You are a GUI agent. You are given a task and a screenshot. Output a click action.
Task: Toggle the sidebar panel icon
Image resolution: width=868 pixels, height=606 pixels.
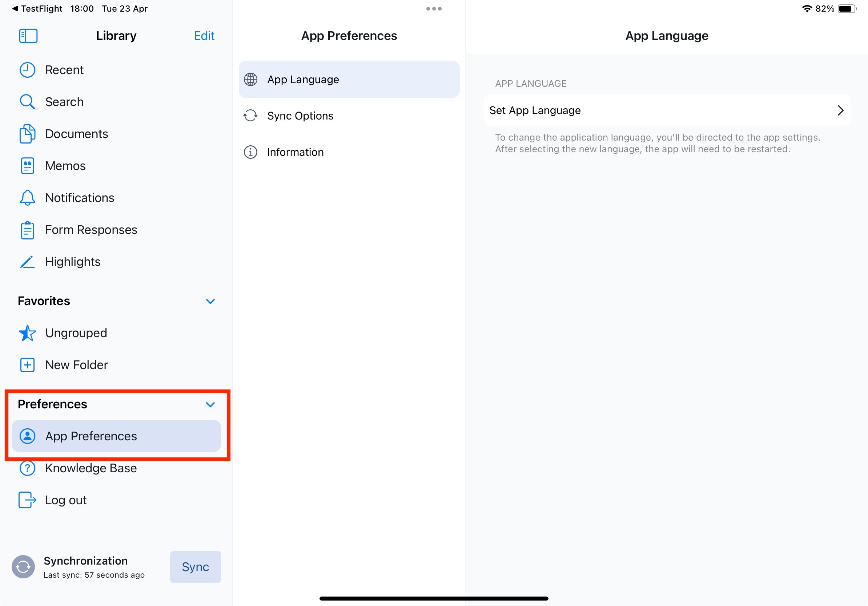[x=28, y=36]
